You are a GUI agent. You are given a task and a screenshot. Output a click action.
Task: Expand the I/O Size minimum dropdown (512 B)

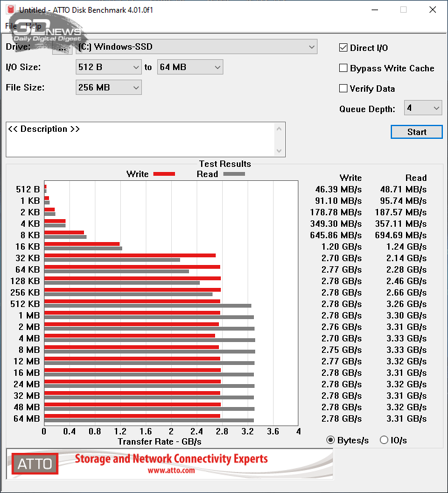[x=108, y=67]
